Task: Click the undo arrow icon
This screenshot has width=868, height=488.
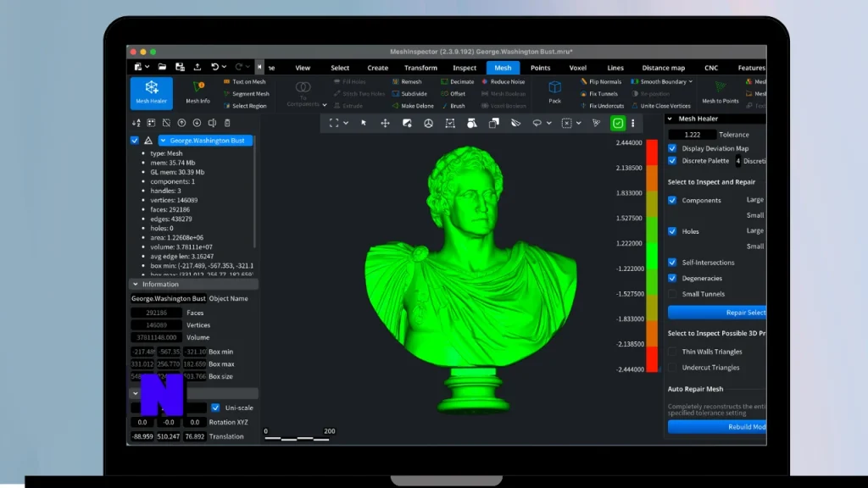Action: pyautogui.click(x=214, y=67)
